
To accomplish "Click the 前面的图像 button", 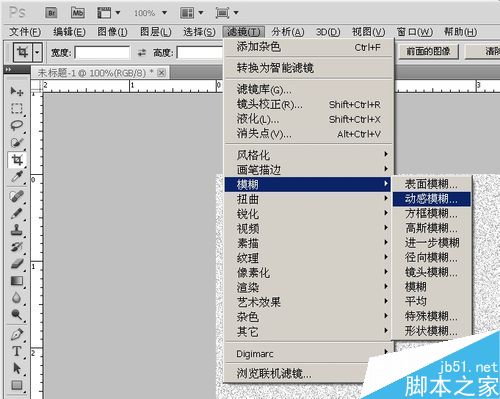I will pos(428,51).
